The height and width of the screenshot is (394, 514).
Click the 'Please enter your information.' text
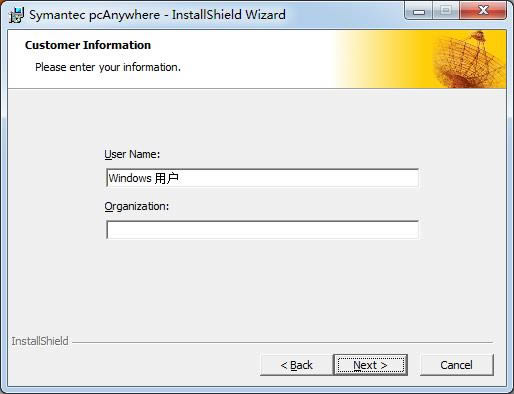click(108, 67)
